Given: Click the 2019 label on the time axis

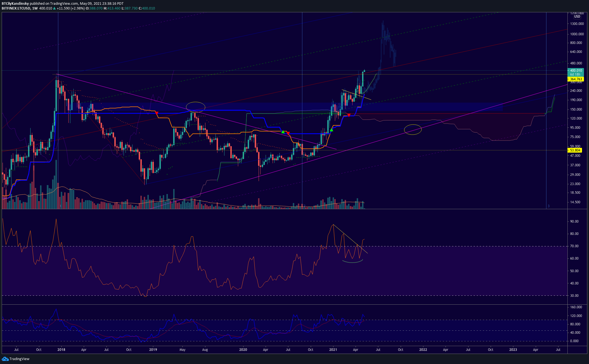Looking at the screenshot, I should (x=153, y=350).
